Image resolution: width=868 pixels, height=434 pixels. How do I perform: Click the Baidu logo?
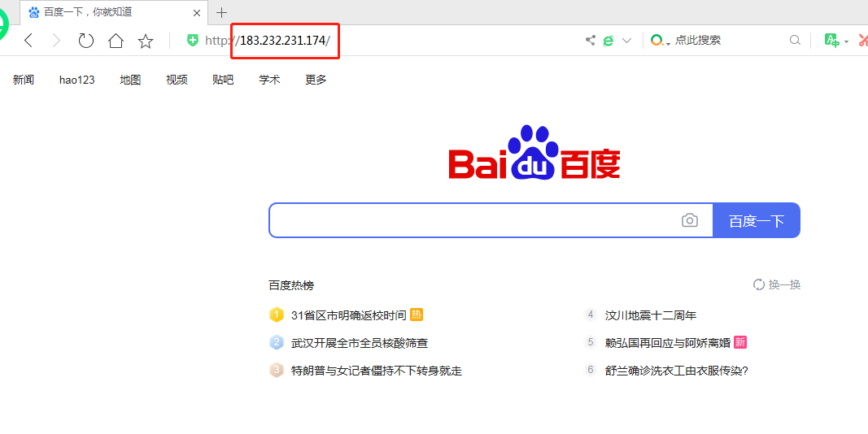[x=534, y=152]
